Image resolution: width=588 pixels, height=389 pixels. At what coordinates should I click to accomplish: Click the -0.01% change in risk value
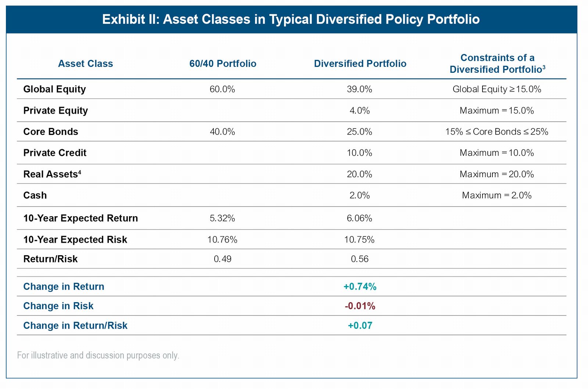pos(360,306)
